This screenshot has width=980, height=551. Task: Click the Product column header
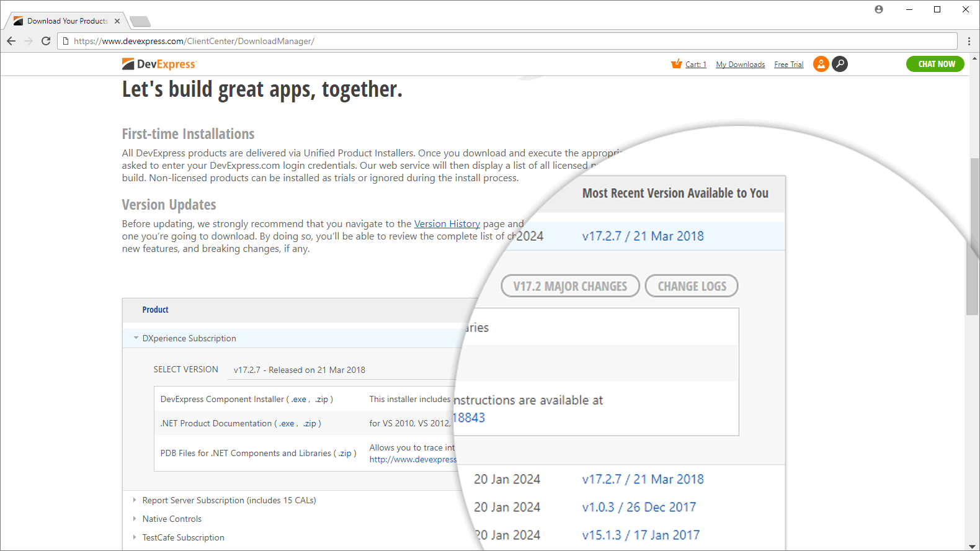[x=155, y=310]
